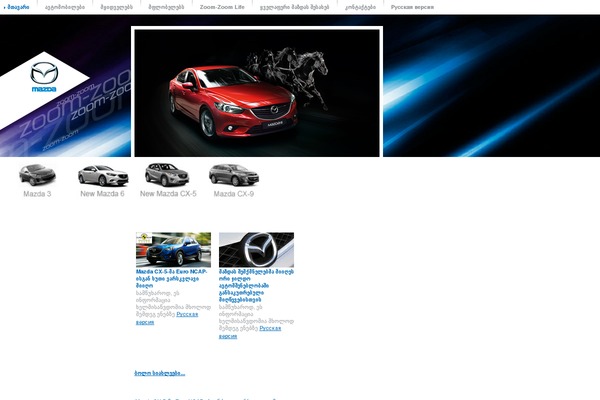Click the "Mazda 3" text label

click(37, 194)
